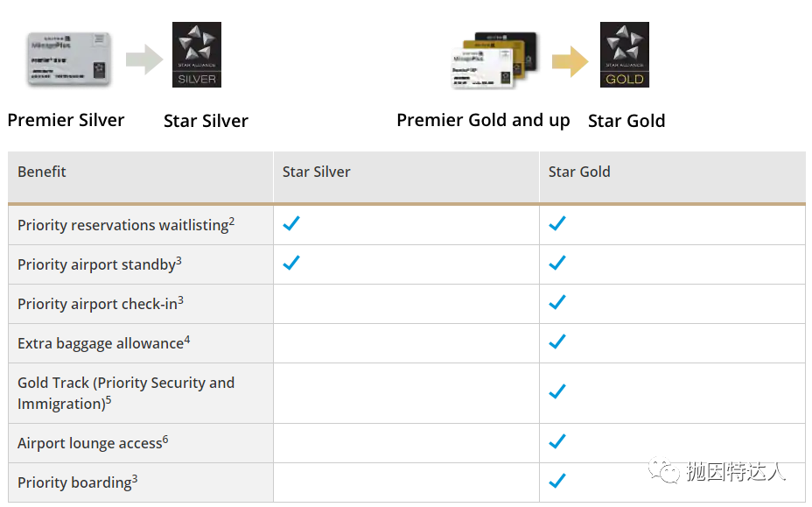The width and height of the screenshot is (812, 507).
Task: Click Star Gold checkmark for Priority boarding
Action: (x=557, y=481)
